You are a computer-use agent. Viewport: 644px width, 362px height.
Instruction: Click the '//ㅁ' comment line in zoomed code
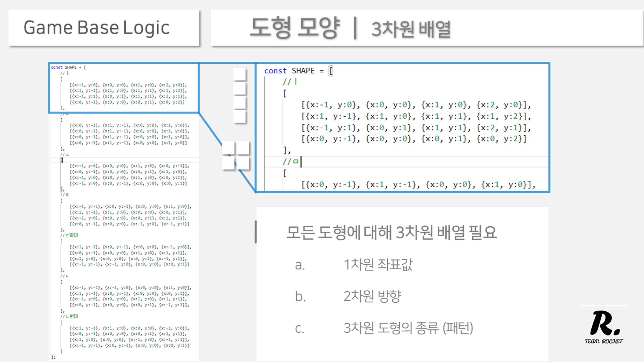click(290, 162)
